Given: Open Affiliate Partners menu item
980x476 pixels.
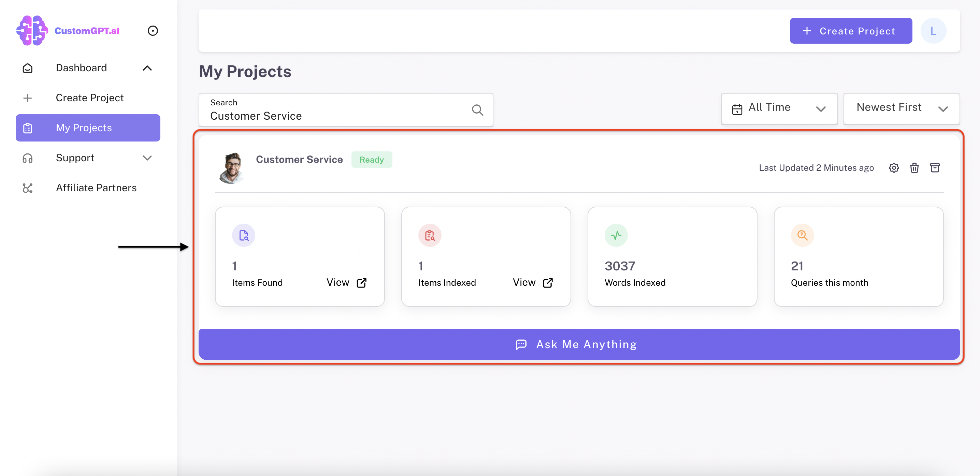Looking at the screenshot, I should (96, 188).
